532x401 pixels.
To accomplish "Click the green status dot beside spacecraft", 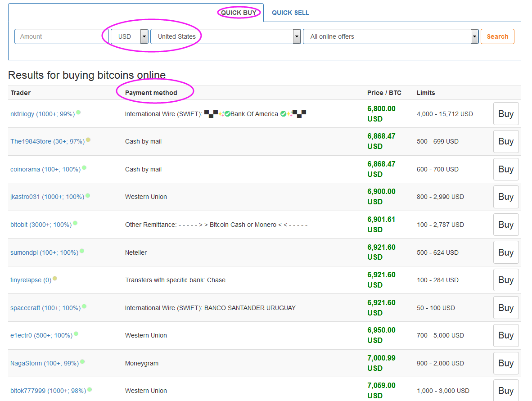I will (x=84, y=306).
